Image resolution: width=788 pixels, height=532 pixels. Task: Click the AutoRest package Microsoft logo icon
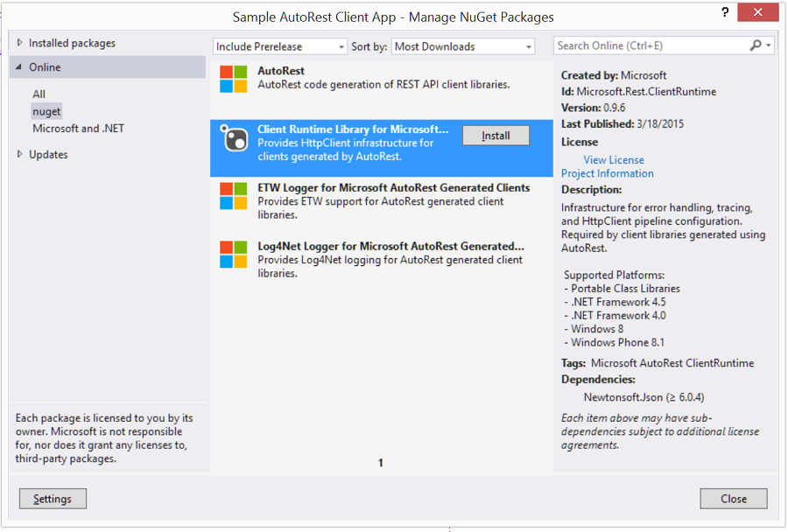point(233,79)
